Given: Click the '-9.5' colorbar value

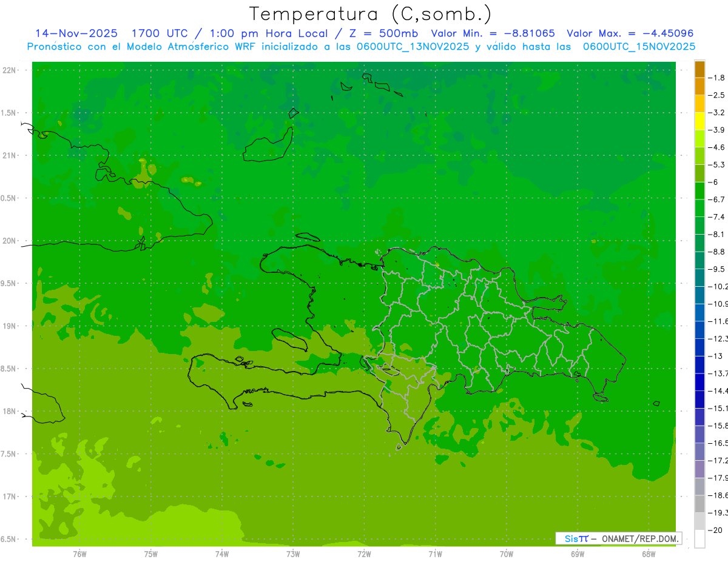Looking at the screenshot, I should click(717, 269).
